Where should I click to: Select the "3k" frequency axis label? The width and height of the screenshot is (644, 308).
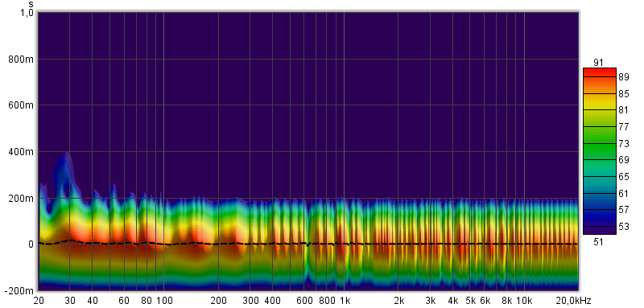pos(431,300)
